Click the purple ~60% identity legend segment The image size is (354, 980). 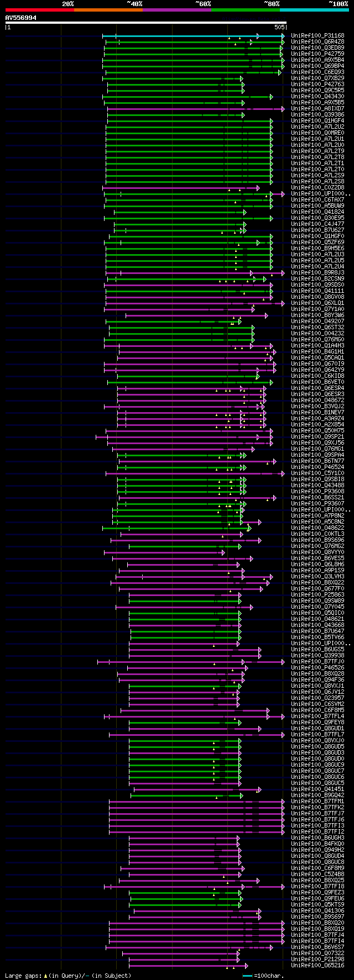[x=177, y=10]
